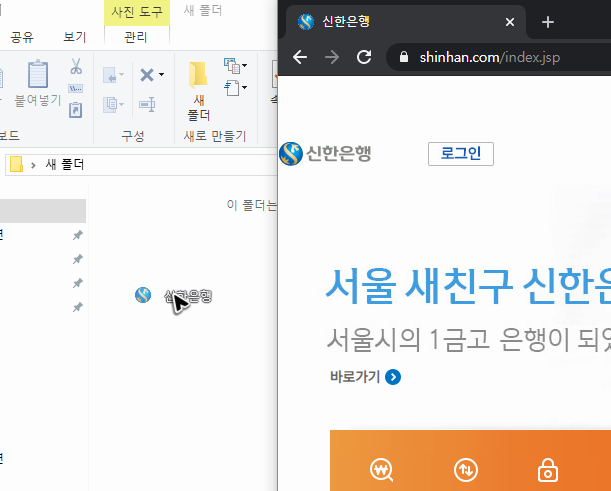Image resolution: width=611 pixels, height=491 pixels.
Task: Click the blue arrow next to 바로가기
Action: point(393,377)
